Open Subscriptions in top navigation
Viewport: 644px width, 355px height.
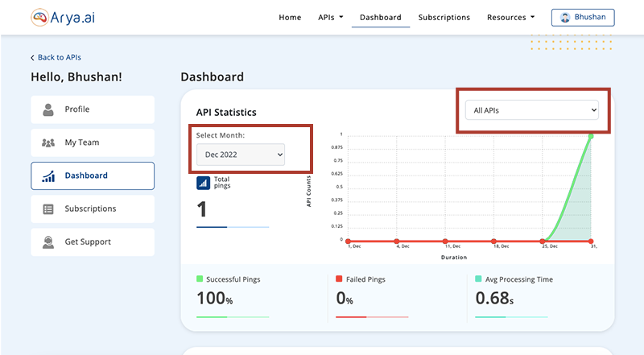coord(444,17)
